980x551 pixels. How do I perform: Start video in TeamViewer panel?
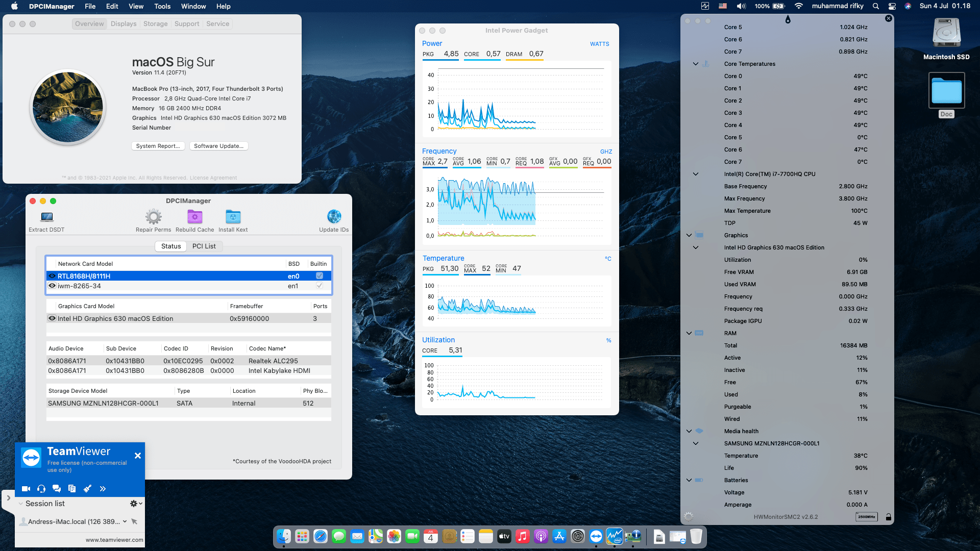click(x=26, y=489)
